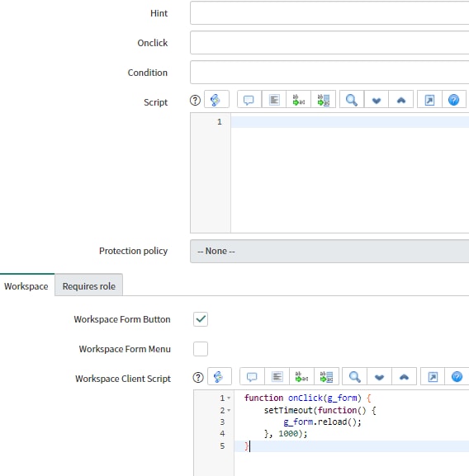This screenshot has width=469, height=476.
Task: Format code in the Script editor toolbar
Action: pos(274,100)
